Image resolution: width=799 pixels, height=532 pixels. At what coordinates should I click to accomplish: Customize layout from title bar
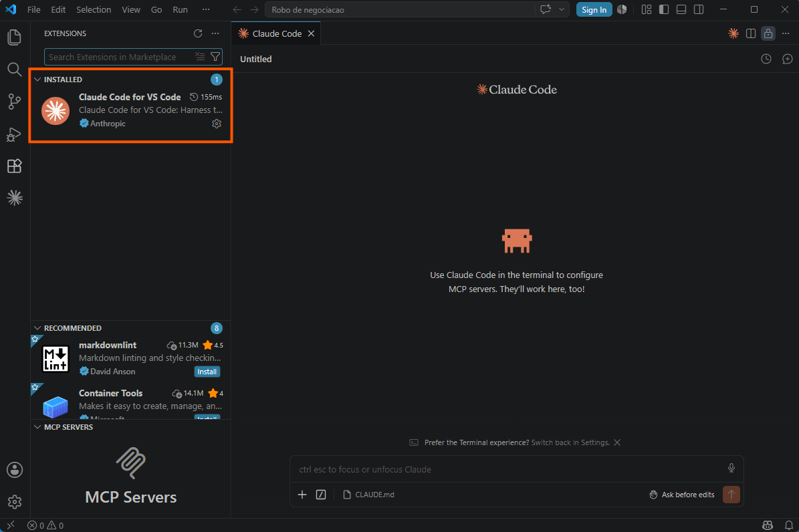pyautogui.click(x=646, y=9)
